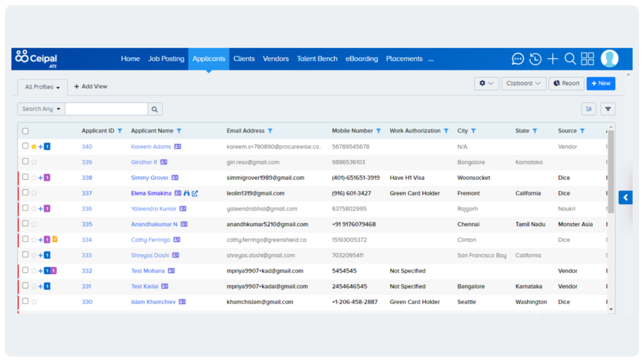
Task: Open the chat messages icon
Action: click(518, 59)
